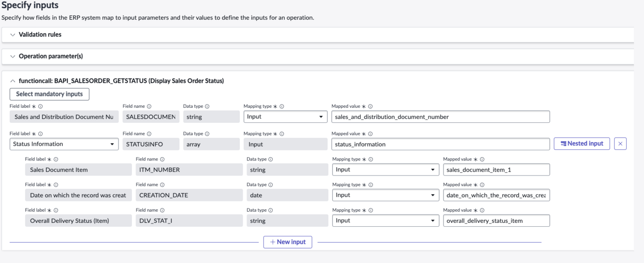Open Status Information field label dropdown
The height and width of the screenshot is (263, 644).
pos(64,144)
